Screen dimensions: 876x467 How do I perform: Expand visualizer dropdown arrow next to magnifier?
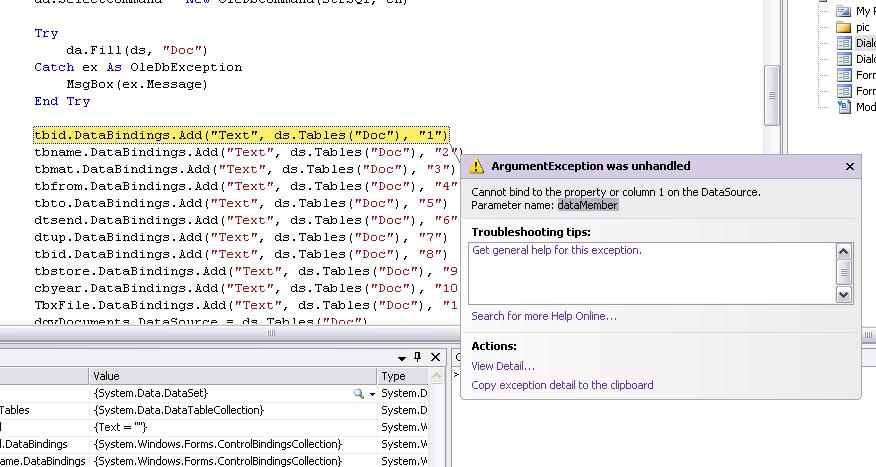pyautogui.click(x=372, y=394)
